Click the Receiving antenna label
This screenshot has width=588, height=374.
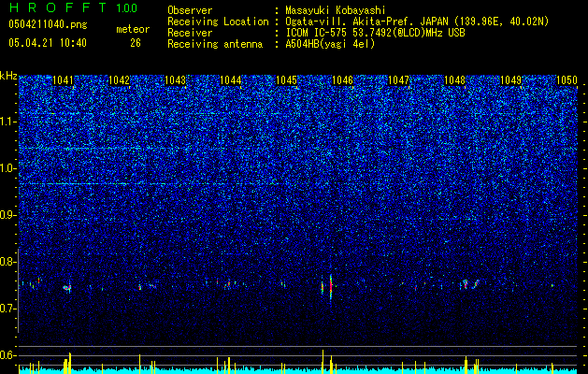pyautogui.click(x=215, y=44)
